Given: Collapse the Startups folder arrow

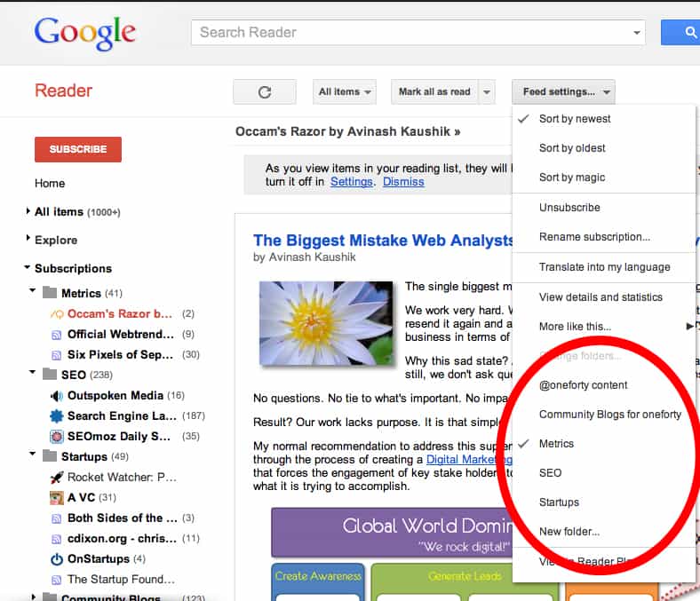Looking at the screenshot, I should coord(32,454).
